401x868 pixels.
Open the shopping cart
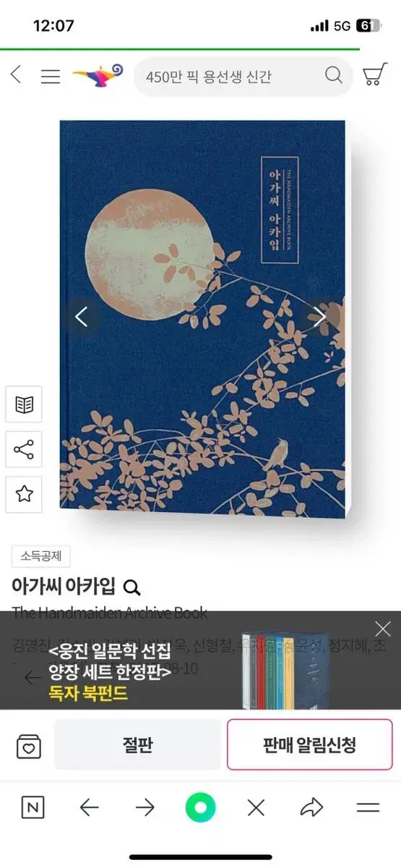(x=374, y=75)
